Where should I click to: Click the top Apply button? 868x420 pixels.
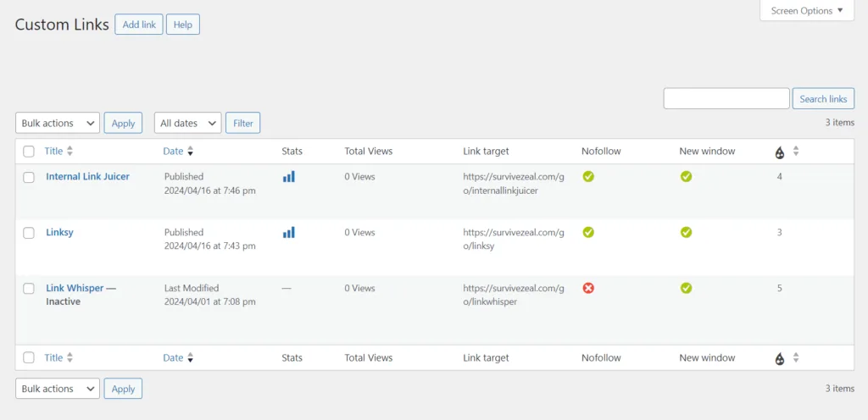[x=123, y=123]
